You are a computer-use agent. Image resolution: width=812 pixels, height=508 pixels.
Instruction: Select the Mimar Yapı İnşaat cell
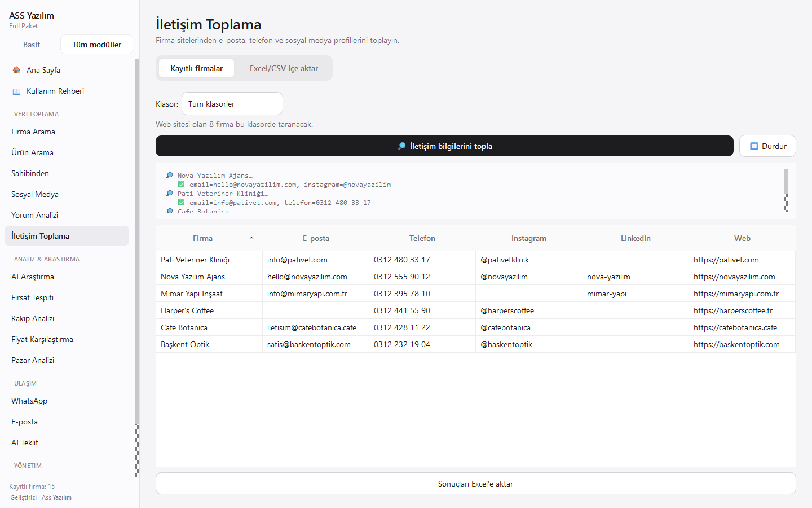tap(209, 294)
